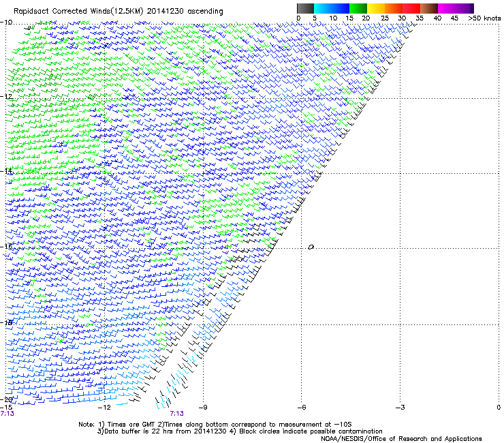Click the '15' label under the color bar

(x=349, y=18)
